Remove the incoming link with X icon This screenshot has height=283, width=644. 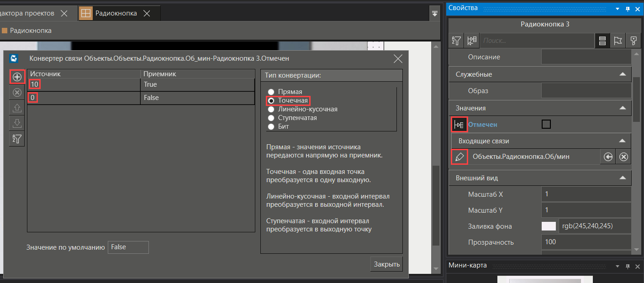click(x=623, y=157)
